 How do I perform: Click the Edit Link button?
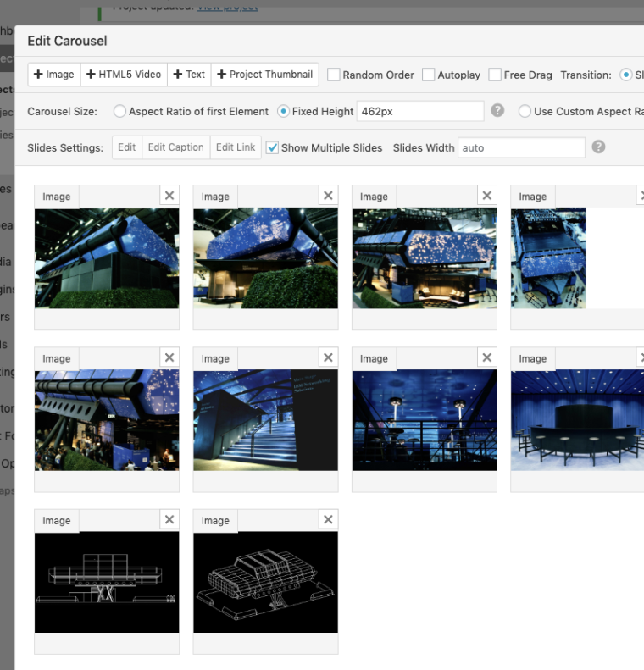[236, 147]
